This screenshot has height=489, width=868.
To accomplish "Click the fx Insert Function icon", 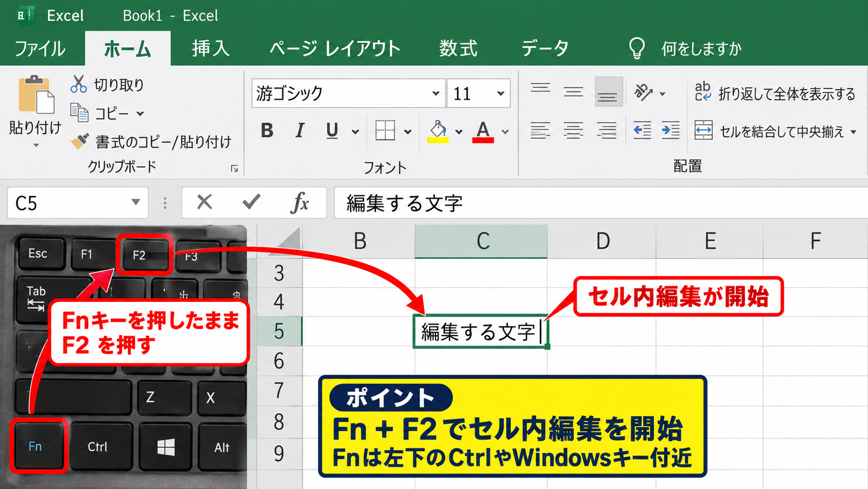I will 300,202.
